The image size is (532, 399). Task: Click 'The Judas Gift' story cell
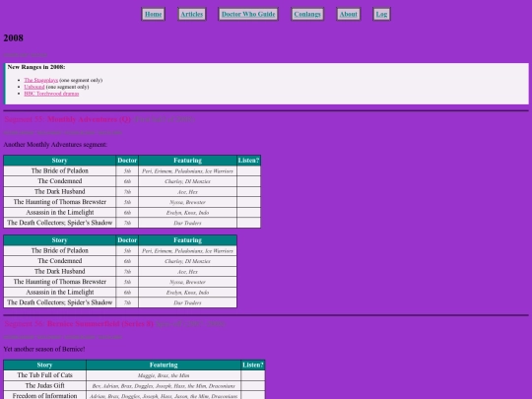tap(44, 386)
